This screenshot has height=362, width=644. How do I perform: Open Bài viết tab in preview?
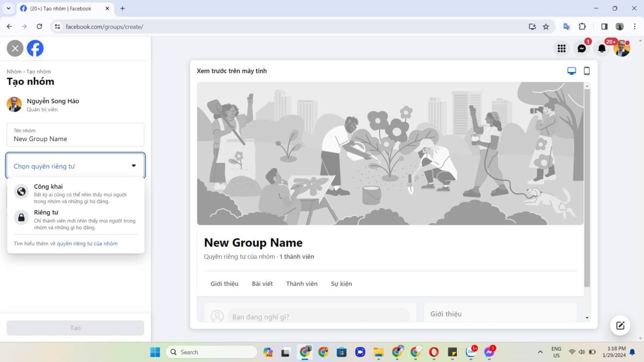pyautogui.click(x=262, y=283)
